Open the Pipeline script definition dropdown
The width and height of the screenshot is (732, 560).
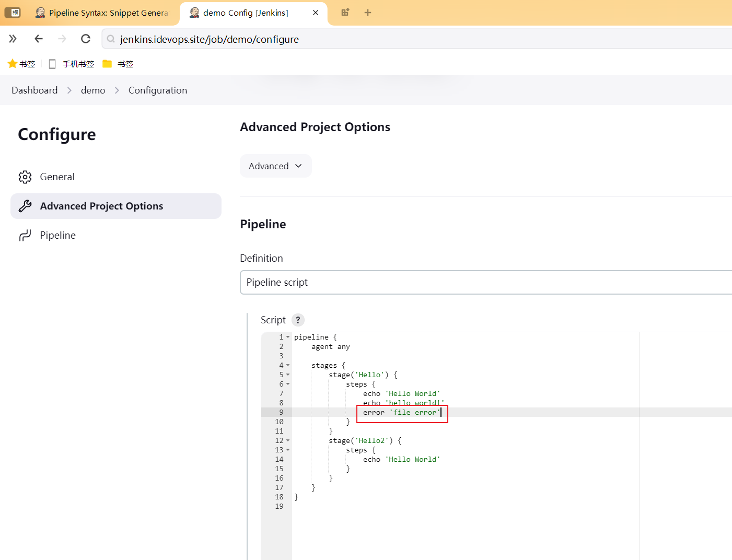click(x=486, y=283)
